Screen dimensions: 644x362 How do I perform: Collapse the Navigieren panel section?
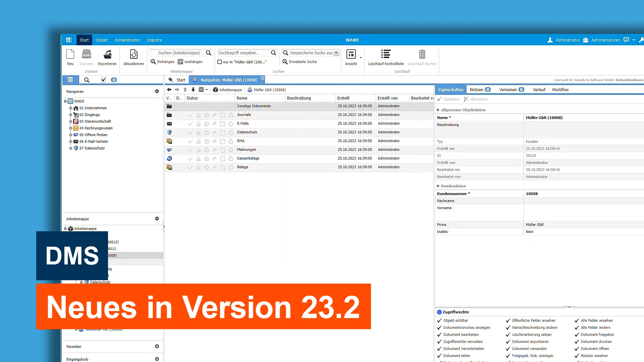pos(157,91)
